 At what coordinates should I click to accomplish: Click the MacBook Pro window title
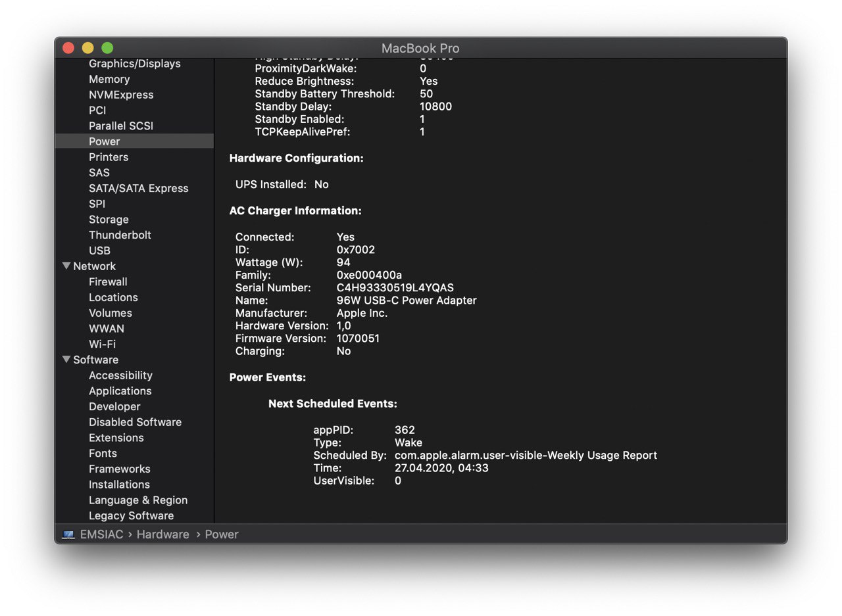[x=420, y=49]
